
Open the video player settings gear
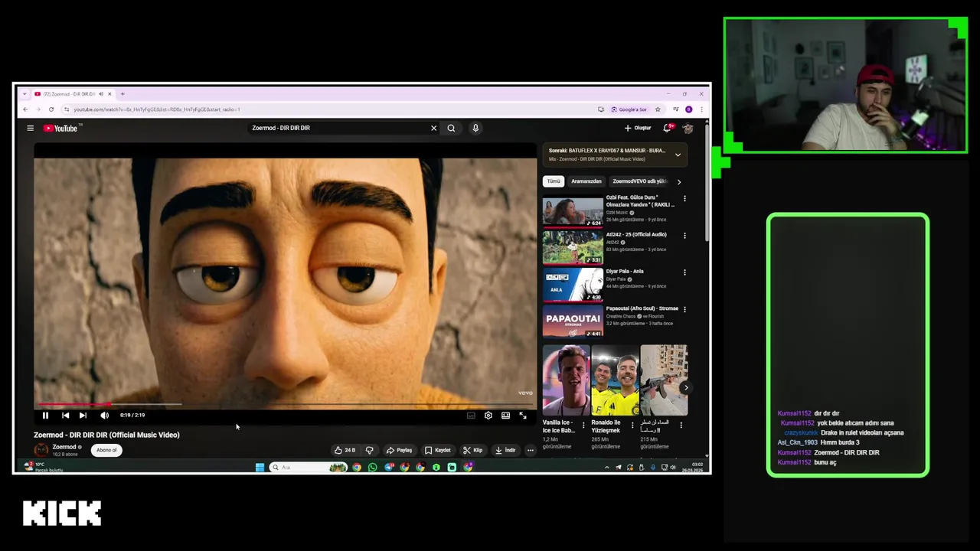[488, 416]
